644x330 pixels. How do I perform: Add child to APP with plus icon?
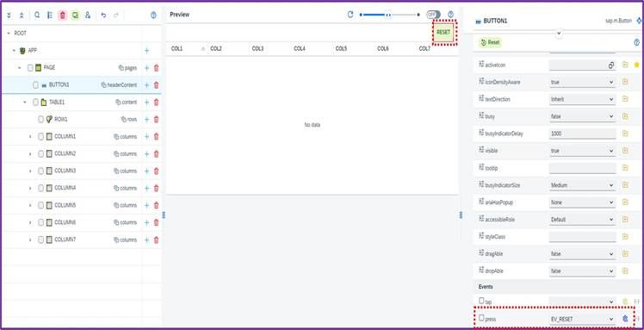146,51
